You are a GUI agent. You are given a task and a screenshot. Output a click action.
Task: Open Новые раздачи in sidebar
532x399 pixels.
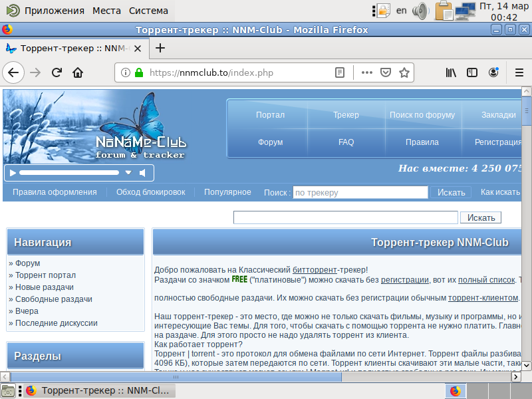(45, 287)
